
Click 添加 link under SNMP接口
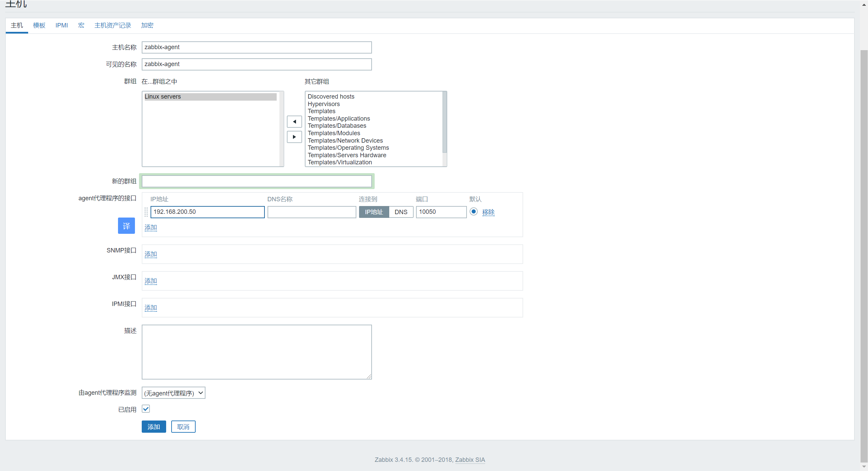[151, 254]
